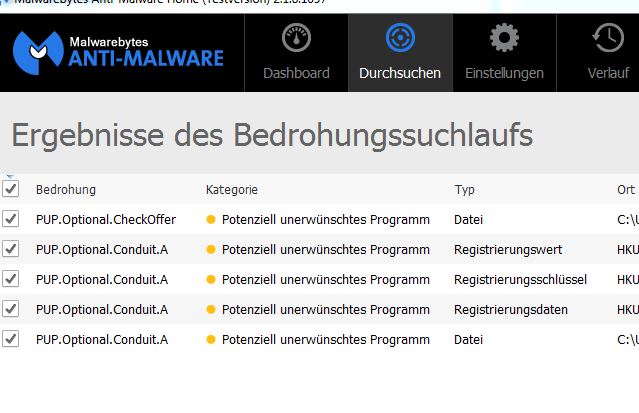Screen dimensions: 639x413
Task: Toggle checkbox for the last Datei row
Action: 11,339
